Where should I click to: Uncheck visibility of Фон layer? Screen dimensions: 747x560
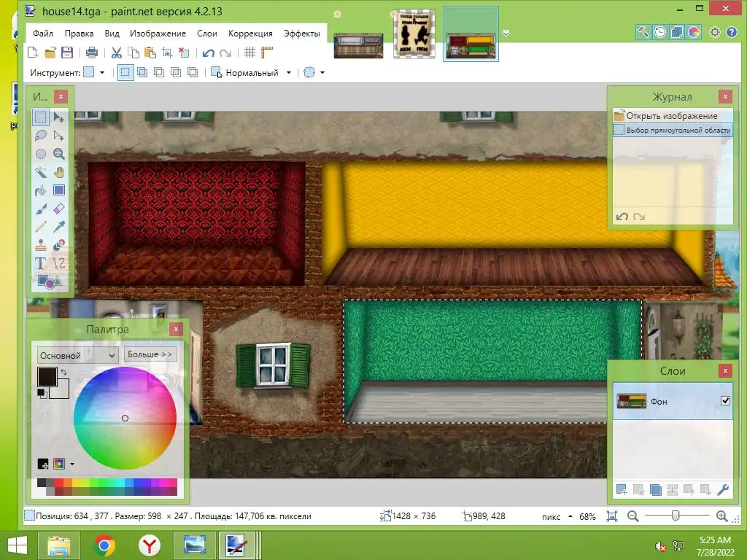click(725, 400)
